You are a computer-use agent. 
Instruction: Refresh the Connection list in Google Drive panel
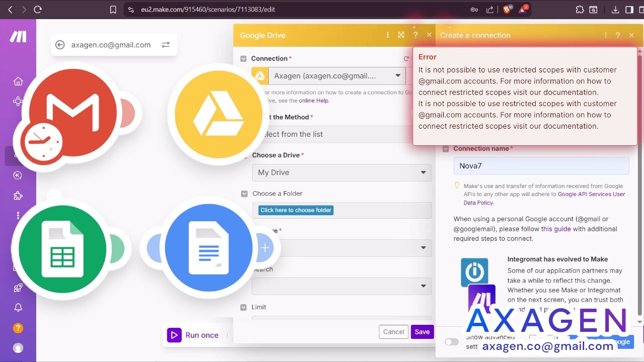coord(406,59)
